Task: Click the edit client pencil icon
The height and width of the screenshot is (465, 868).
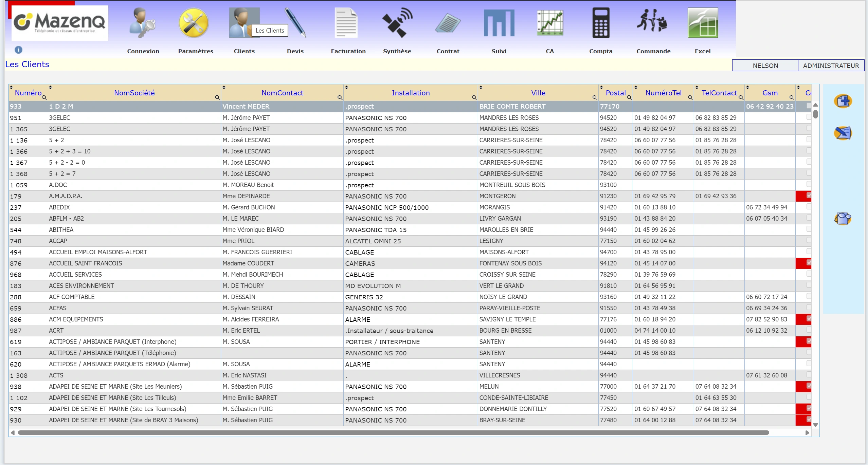Action: (x=843, y=133)
